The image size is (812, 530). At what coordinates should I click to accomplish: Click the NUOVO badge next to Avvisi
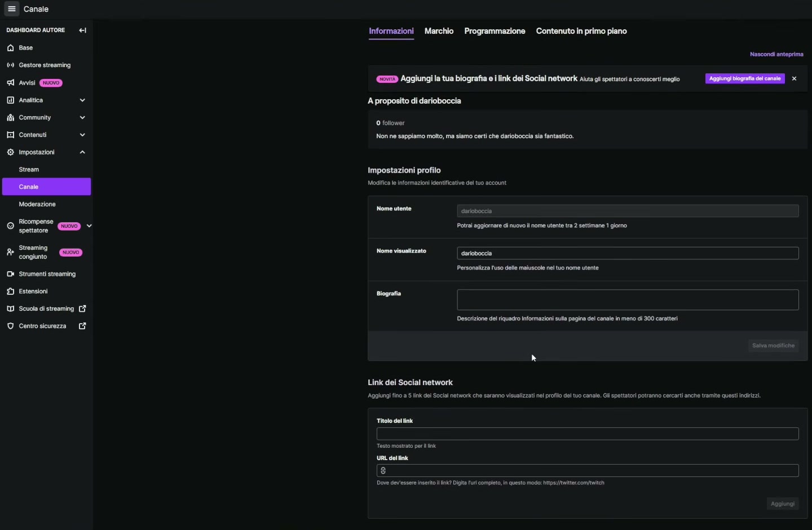(x=51, y=83)
